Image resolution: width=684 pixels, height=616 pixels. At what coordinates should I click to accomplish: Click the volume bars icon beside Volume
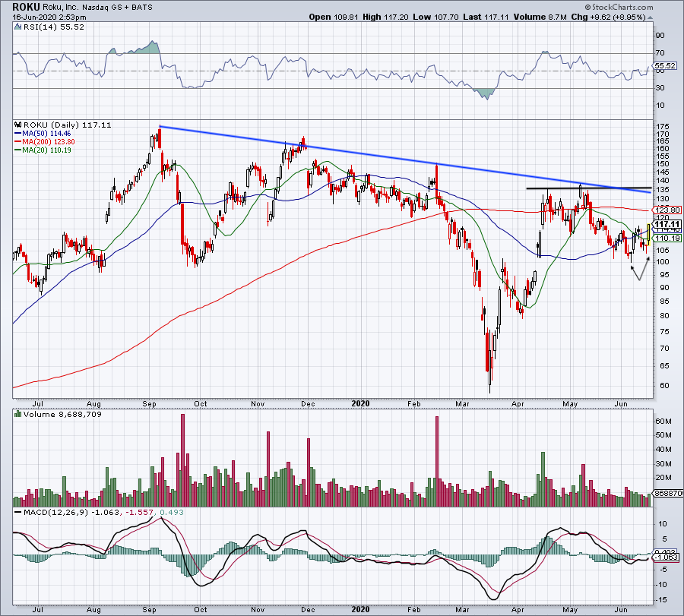[17, 414]
